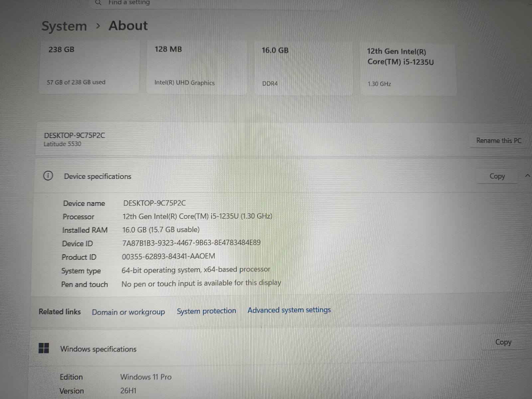Click the Windows 11 Pro edition value
This screenshot has height=399, width=532.
point(146,377)
